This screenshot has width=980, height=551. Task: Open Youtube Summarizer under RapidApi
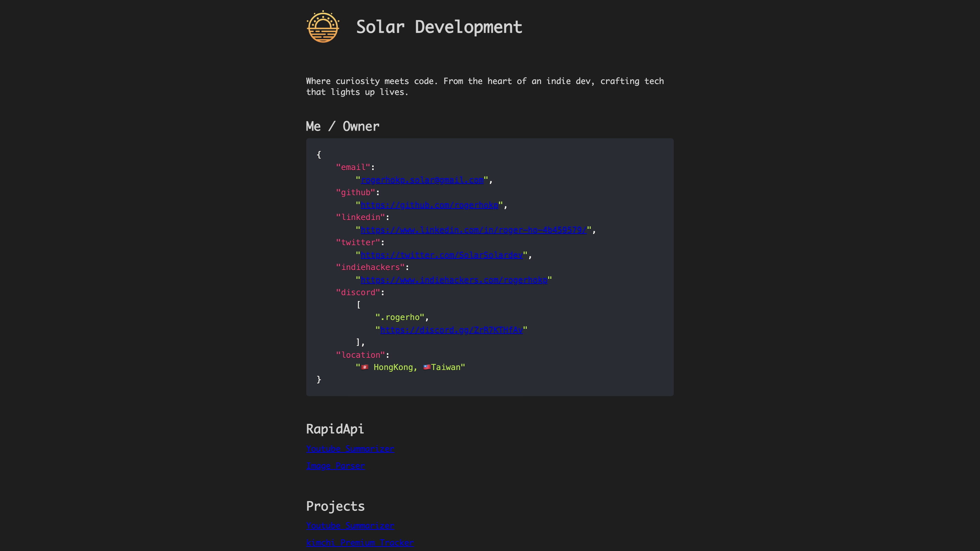click(350, 449)
